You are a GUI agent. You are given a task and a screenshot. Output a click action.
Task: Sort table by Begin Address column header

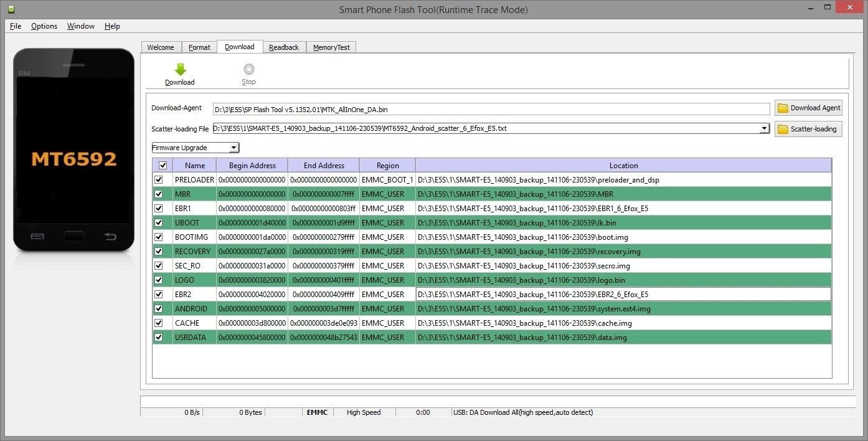pos(252,166)
